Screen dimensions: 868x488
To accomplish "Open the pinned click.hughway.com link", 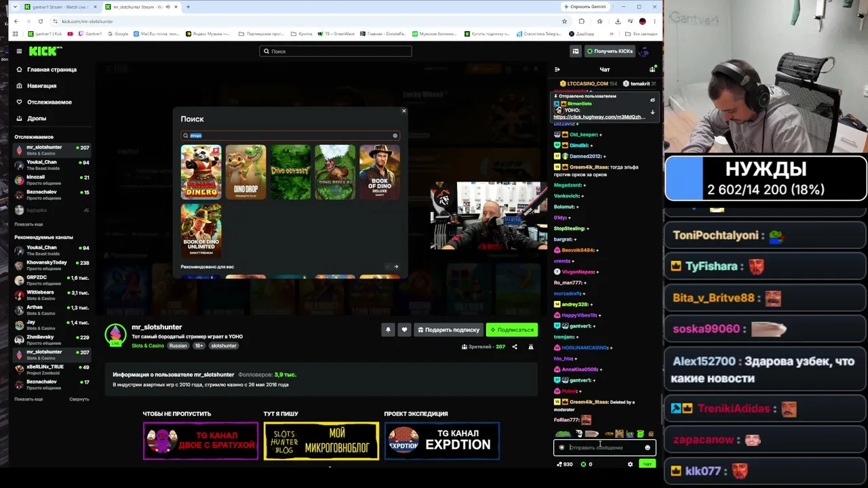I will (599, 117).
